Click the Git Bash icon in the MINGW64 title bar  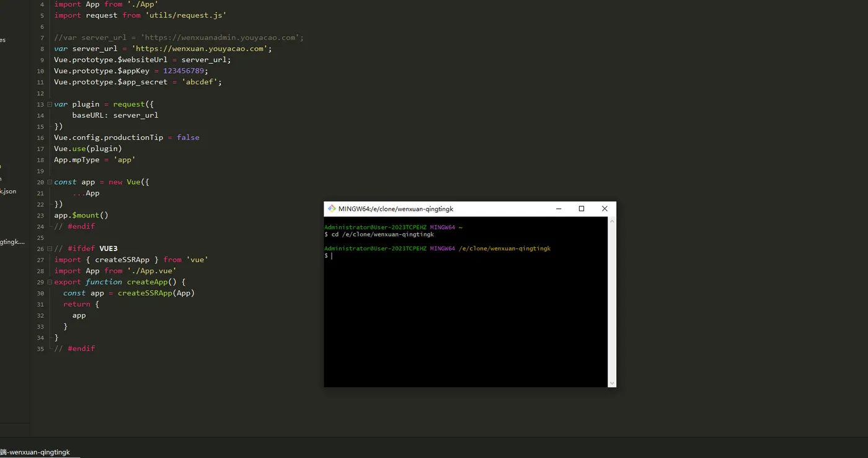[x=332, y=209]
